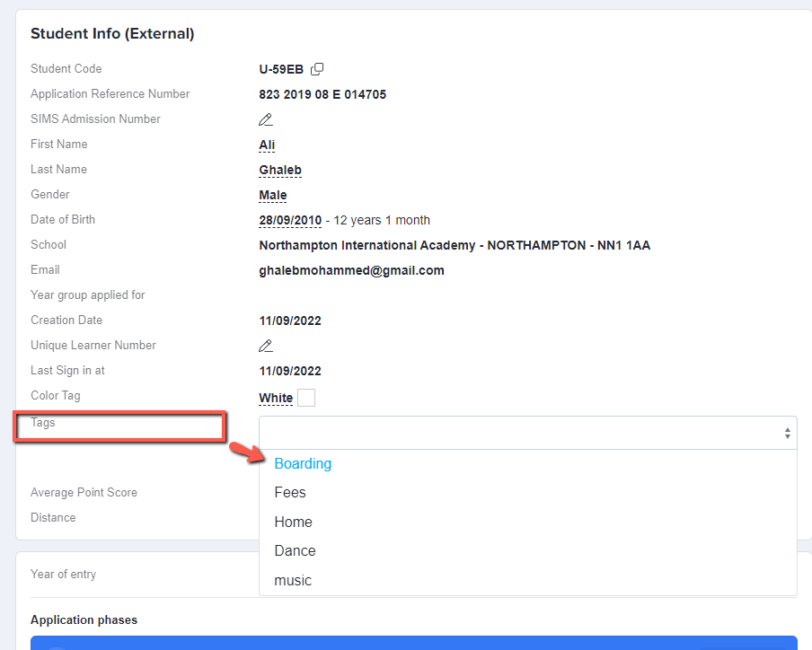Click the SIMS Admission Number label
Screen dimensions: 812x650
pyautogui.click(x=95, y=119)
